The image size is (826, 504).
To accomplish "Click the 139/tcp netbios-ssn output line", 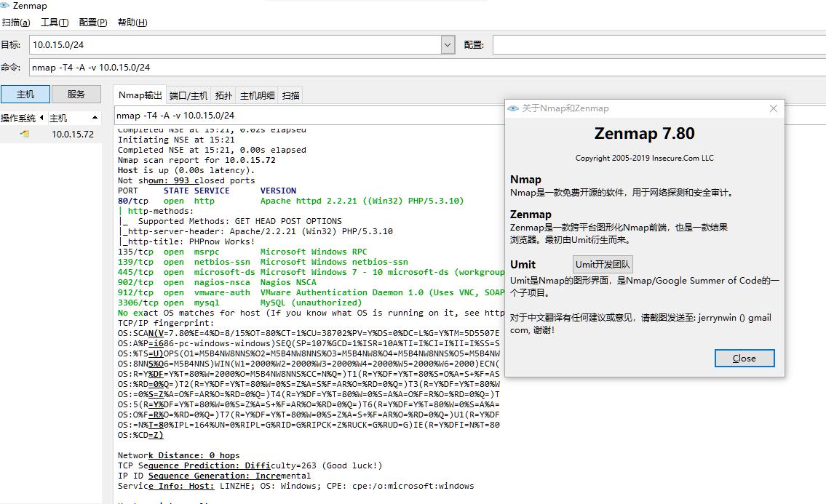I will coord(263,262).
